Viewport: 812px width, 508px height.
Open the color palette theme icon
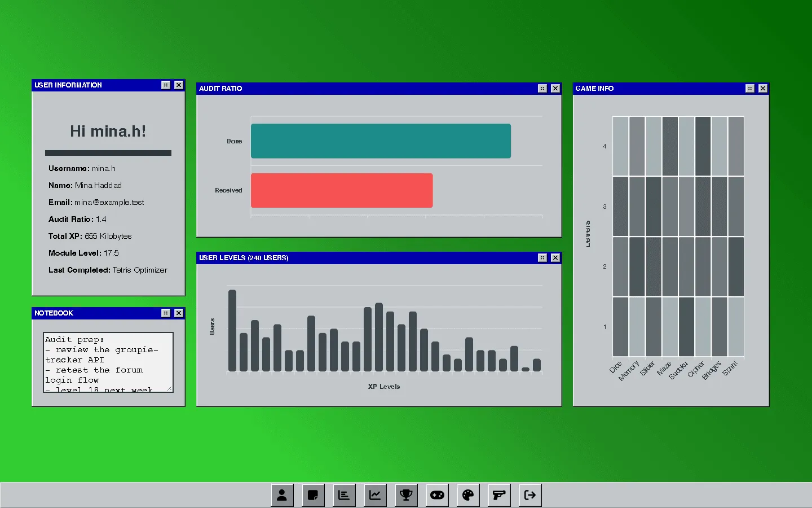468,495
